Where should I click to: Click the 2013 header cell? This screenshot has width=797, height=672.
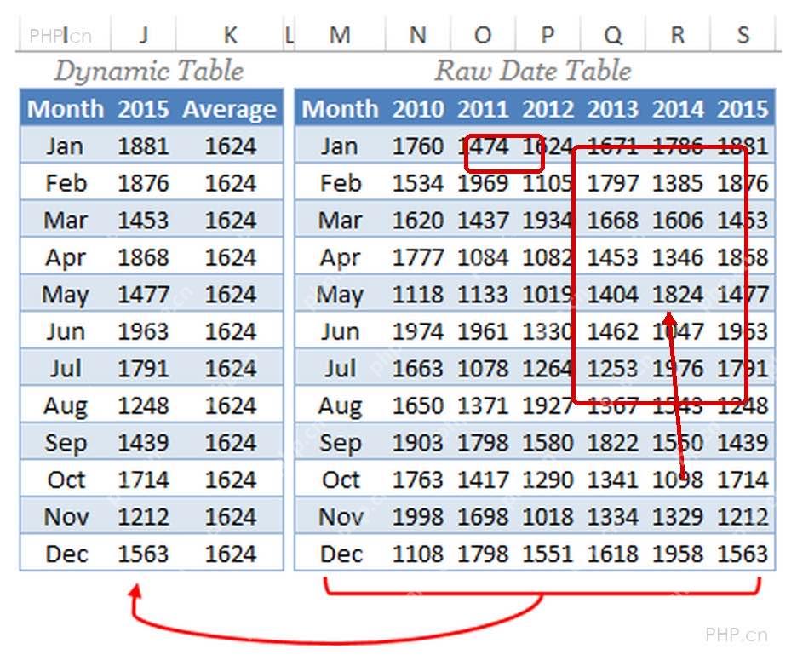tap(613, 109)
